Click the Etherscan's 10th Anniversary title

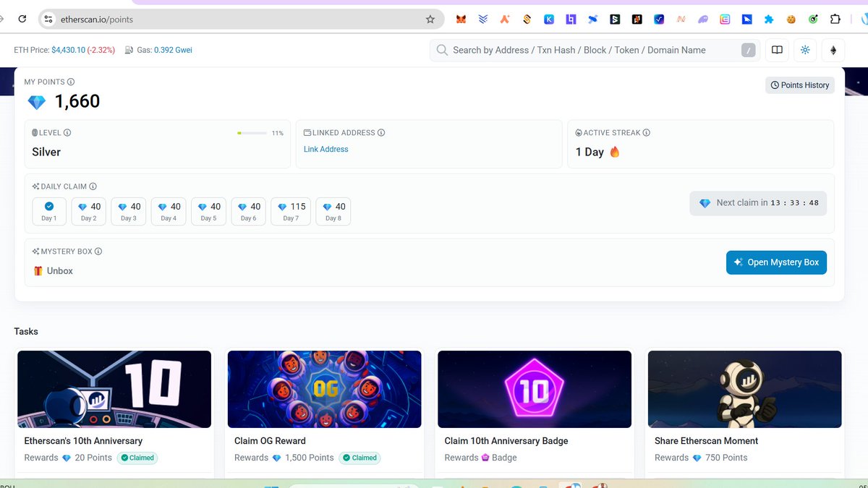click(83, 441)
